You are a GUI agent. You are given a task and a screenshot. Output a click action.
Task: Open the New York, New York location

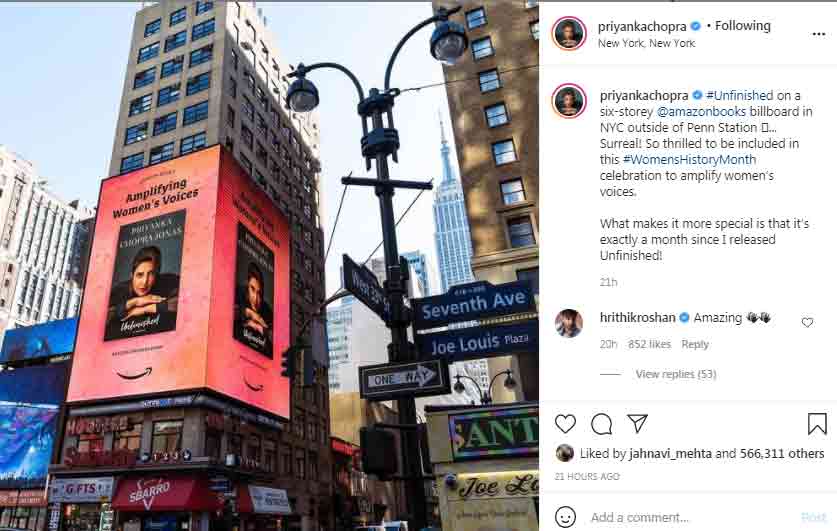[646, 43]
